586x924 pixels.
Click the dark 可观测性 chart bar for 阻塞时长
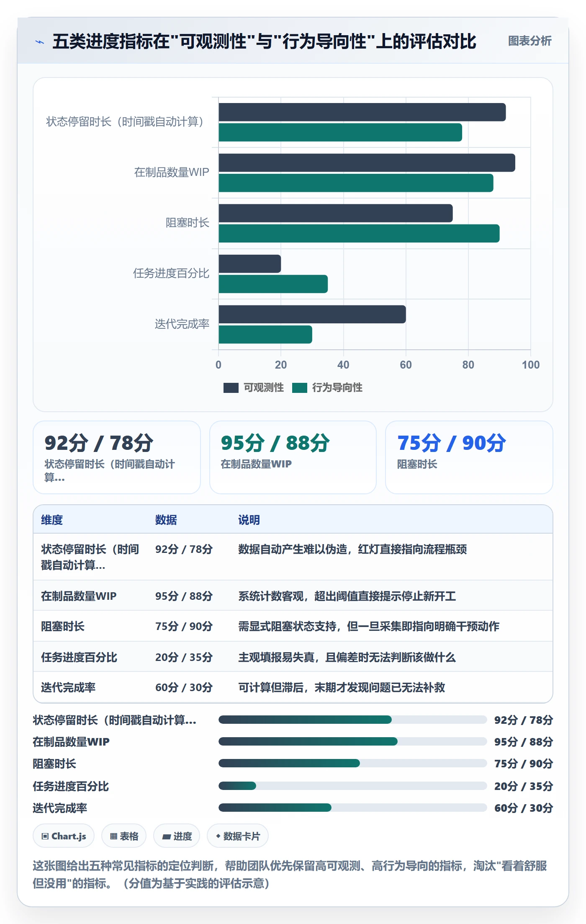pos(336,213)
